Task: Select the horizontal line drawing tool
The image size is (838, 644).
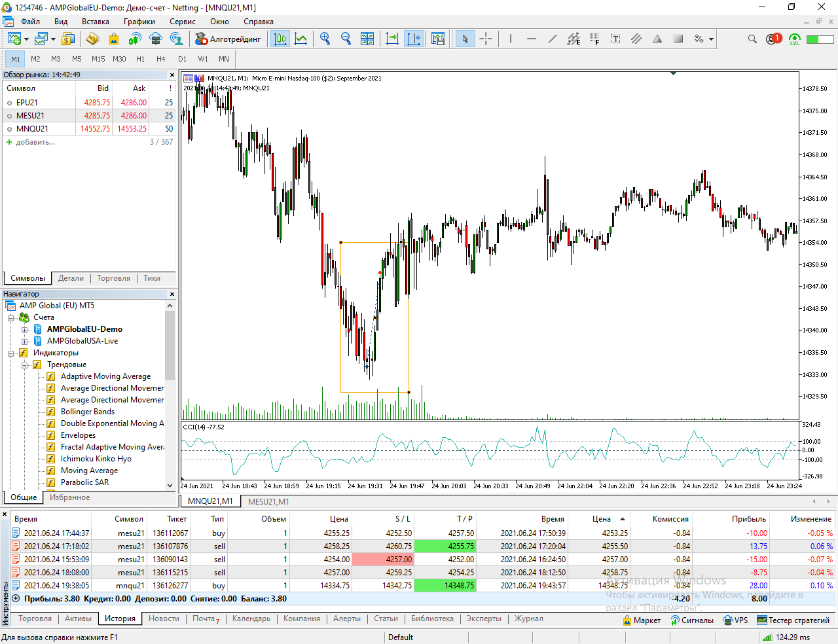Action: click(532, 39)
